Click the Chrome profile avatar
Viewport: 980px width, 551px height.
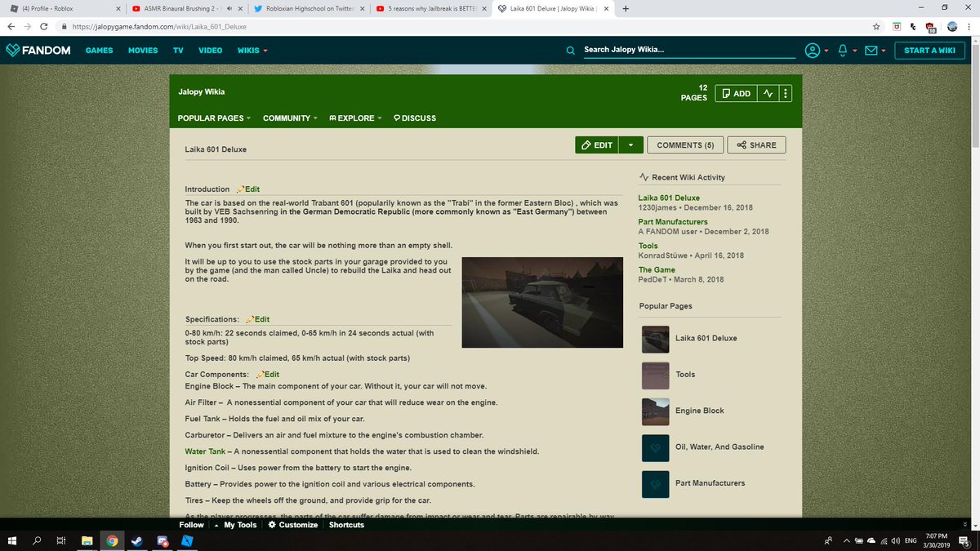pyautogui.click(x=951, y=26)
